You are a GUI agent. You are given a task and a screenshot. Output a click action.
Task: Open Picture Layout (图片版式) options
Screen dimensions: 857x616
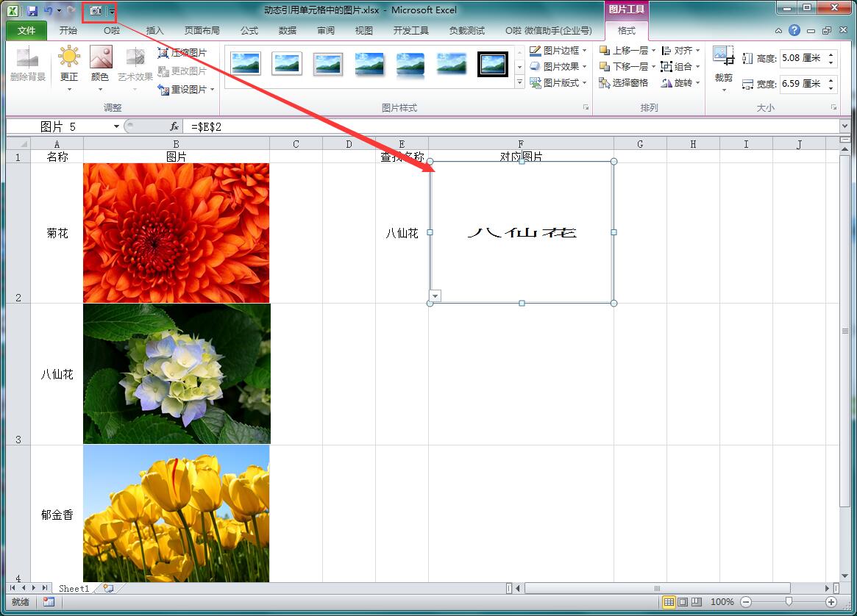(x=558, y=83)
